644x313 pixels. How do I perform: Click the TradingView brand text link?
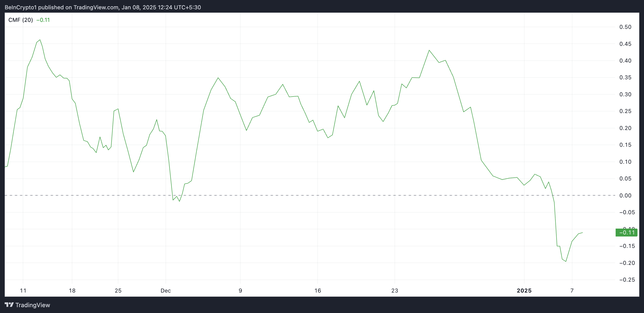coord(33,305)
